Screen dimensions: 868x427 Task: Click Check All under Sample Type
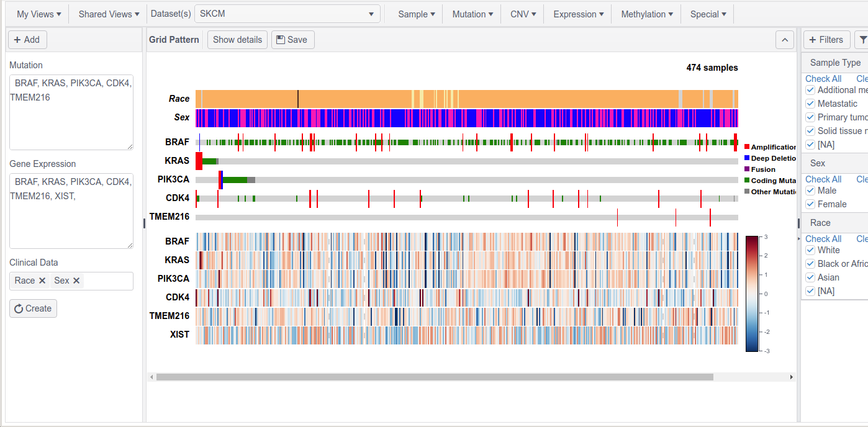(x=823, y=79)
